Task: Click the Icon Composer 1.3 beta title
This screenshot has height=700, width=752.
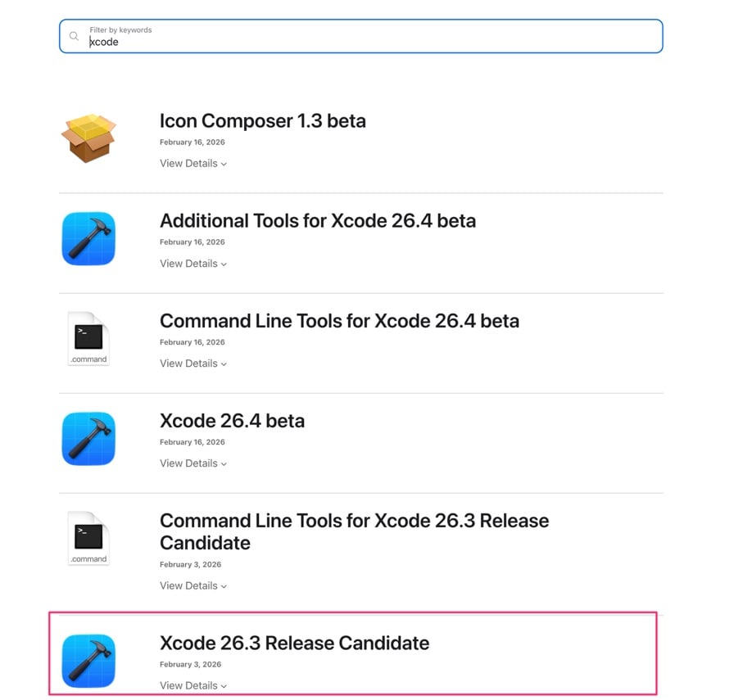Action: [262, 121]
